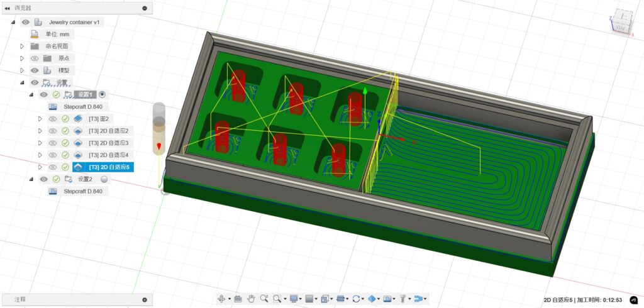This screenshot has height=308, width=644.
Task: Show the 原点 folder via its eye icon
Action: (35, 58)
